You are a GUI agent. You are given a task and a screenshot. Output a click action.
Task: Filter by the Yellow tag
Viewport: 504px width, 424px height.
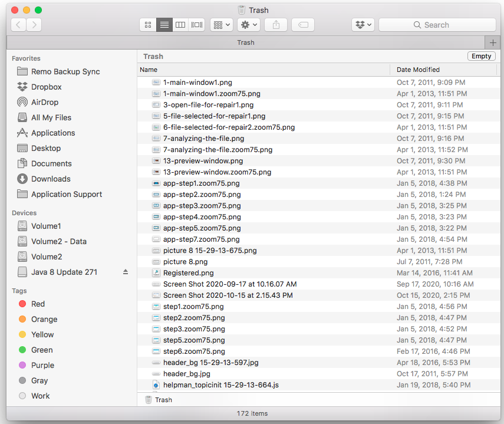click(x=42, y=334)
